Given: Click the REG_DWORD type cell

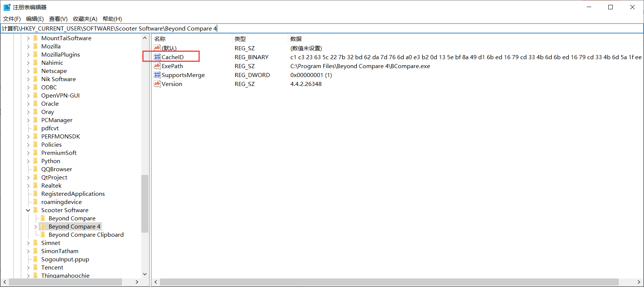Looking at the screenshot, I should [x=252, y=75].
